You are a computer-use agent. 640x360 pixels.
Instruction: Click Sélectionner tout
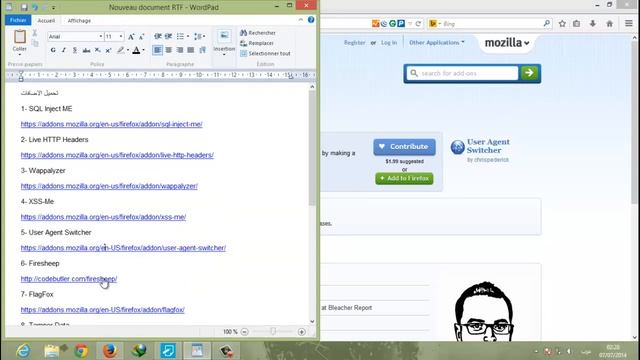tap(265, 53)
